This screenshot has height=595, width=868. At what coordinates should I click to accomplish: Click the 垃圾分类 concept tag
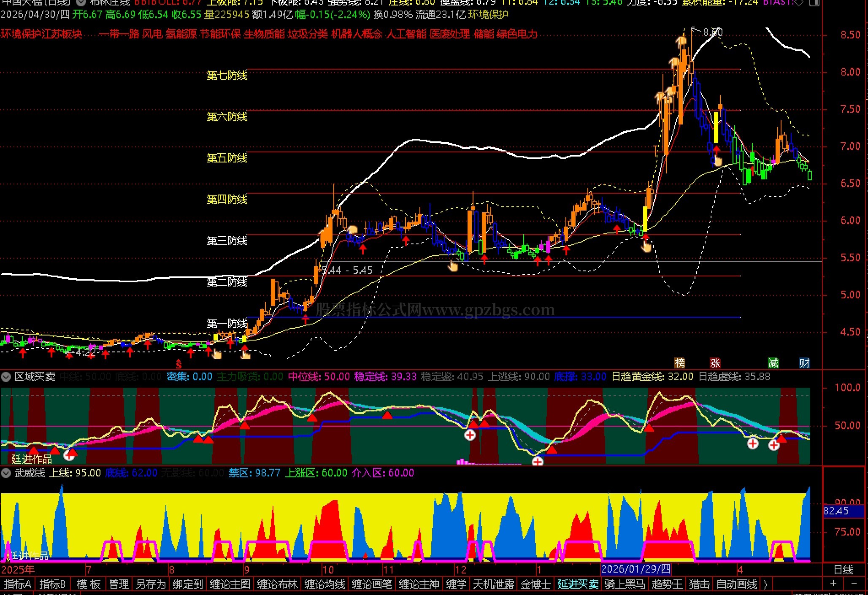click(x=308, y=34)
